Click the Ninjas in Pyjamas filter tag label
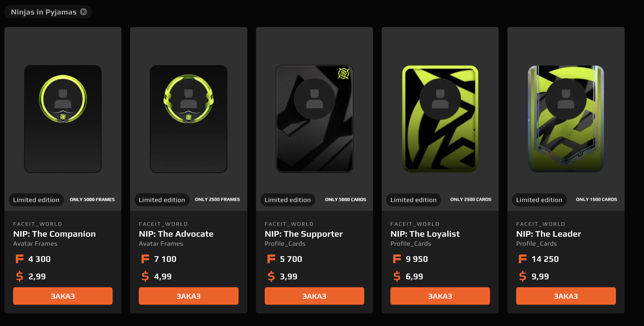This screenshot has height=326, width=644. coord(44,12)
